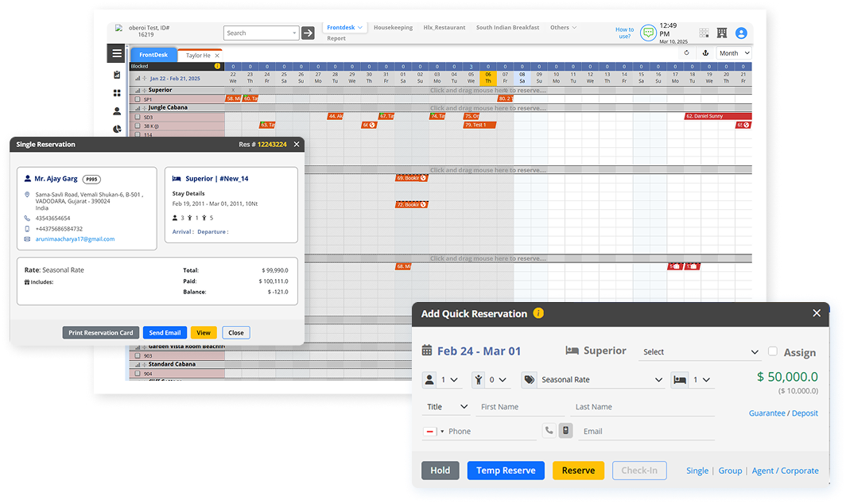Tick the checkbox for room 903
The width and height of the screenshot is (846, 504).
point(137,356)
